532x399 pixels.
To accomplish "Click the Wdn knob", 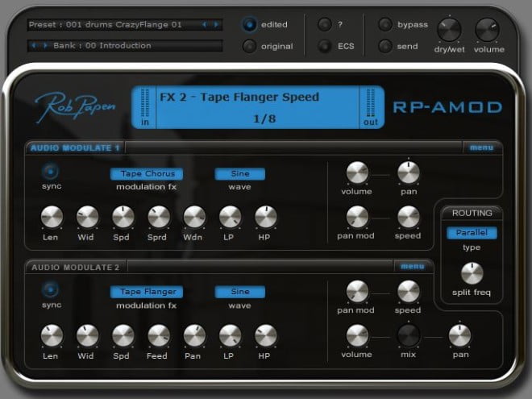I will 194,217.
